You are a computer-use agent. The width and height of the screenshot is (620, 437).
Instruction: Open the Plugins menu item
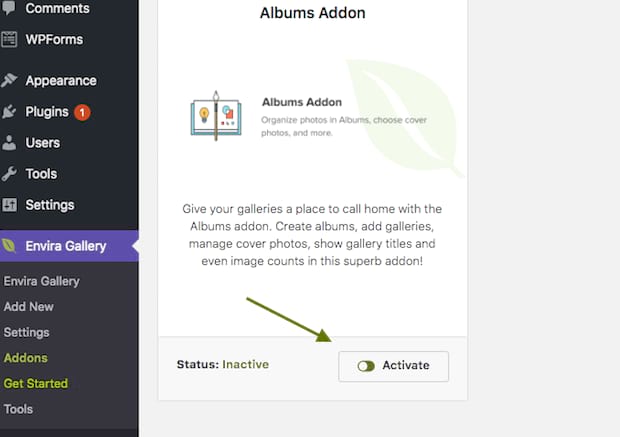46,112
